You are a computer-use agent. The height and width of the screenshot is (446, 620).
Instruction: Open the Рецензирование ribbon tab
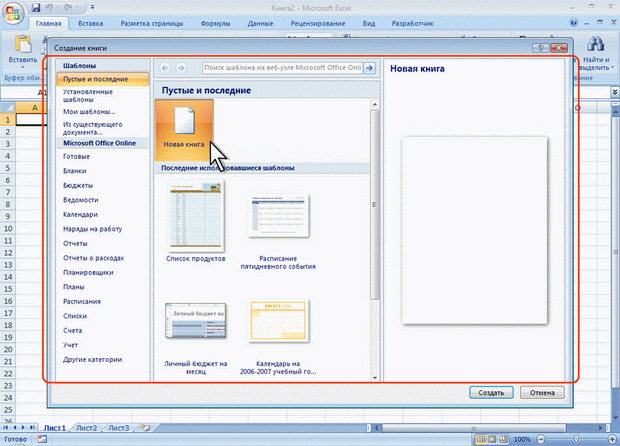pyautogui.click(x=318, y=23)
